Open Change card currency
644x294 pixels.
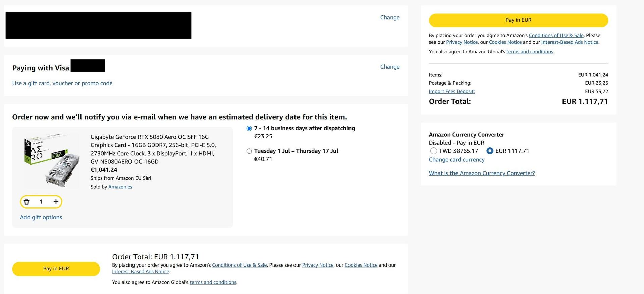457,160
